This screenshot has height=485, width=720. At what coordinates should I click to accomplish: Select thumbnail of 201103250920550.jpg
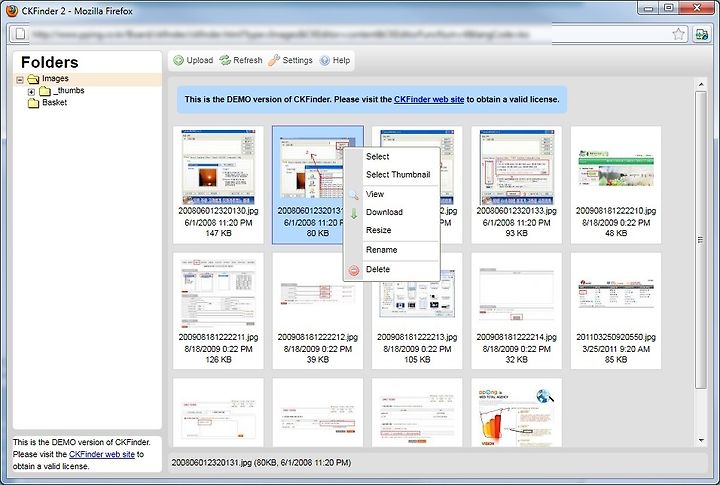616,293
